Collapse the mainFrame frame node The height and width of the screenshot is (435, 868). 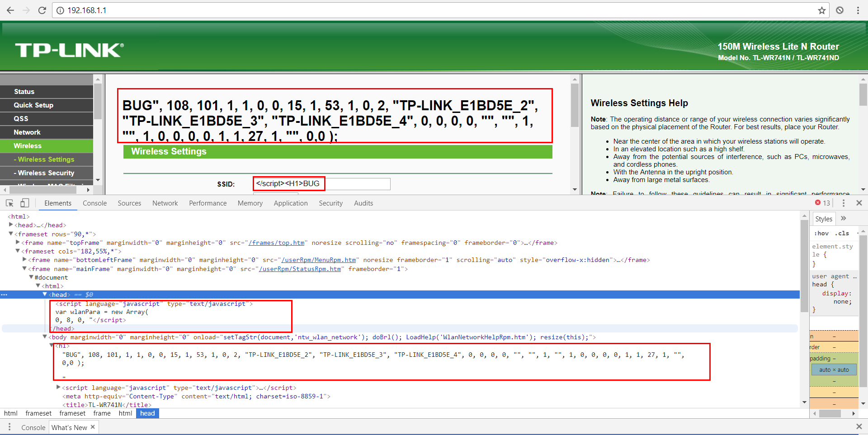pyautogui.click(x=24, y=268)
